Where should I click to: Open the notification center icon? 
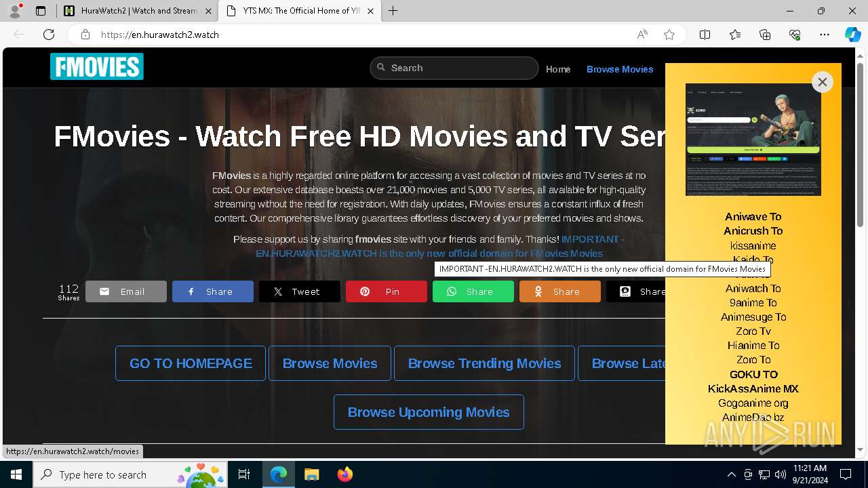(846, 474)
